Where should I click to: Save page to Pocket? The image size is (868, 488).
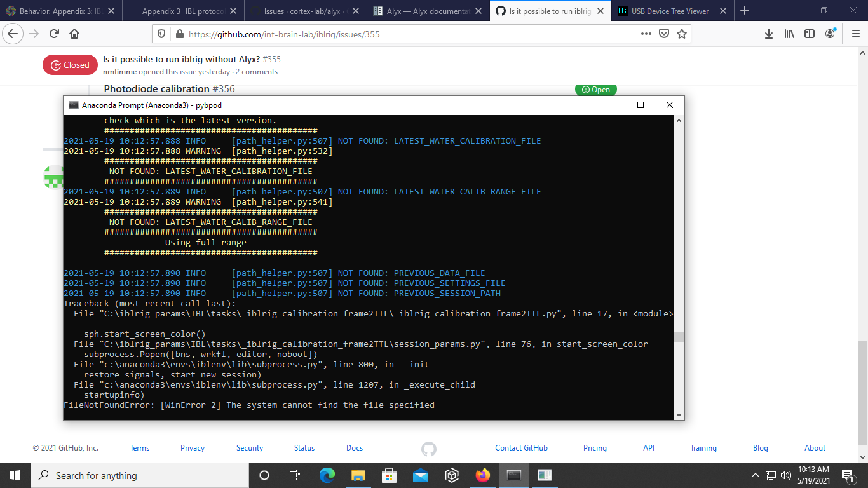coord(663,34)
